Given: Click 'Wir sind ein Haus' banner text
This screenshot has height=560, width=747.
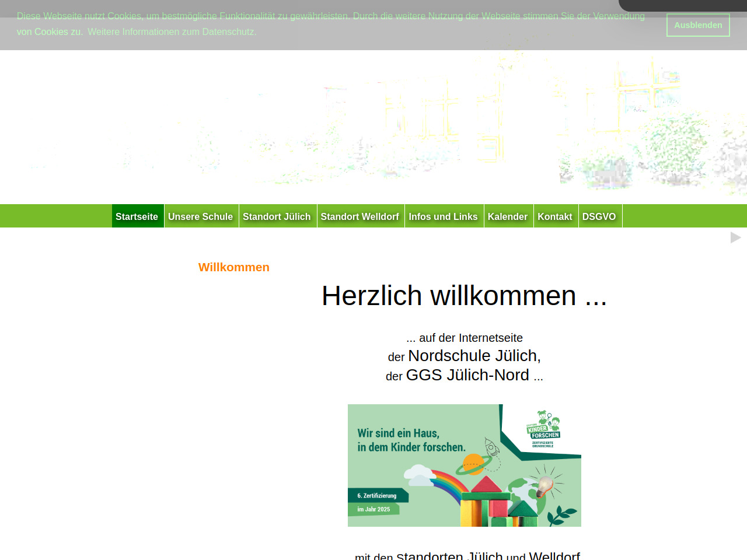Looking at the screenshot, I should (x=411, y=440).
